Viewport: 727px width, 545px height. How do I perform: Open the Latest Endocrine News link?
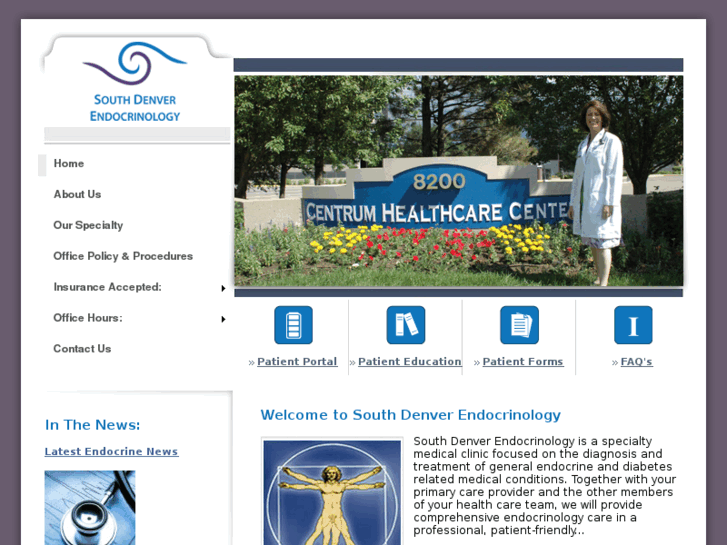tap(111, 451)
